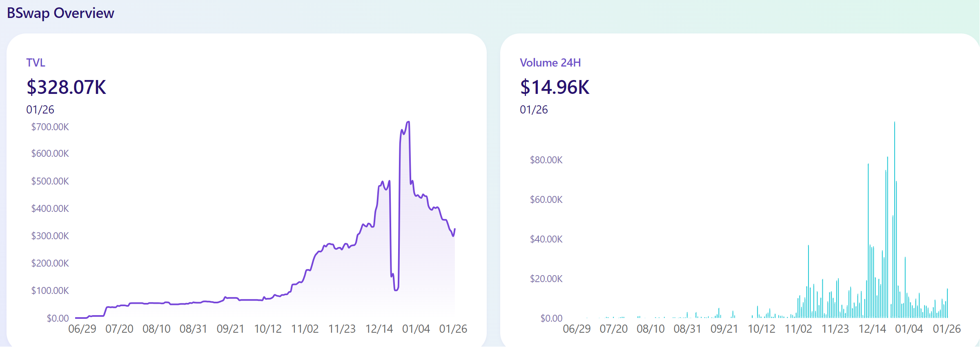Click the $500.00K label on TVL axis
This screenshot has height=347, width=980.
click(50, 181)
